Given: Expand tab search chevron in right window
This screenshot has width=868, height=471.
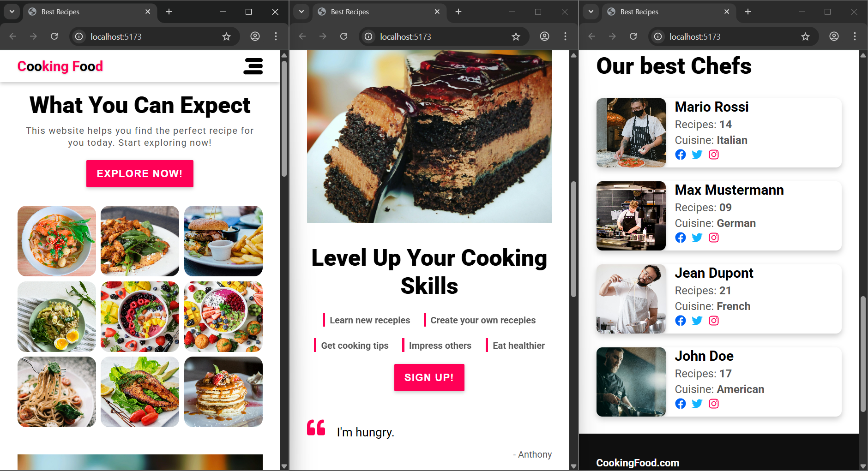Looking at the screenshot, I should tap(591, 12).
